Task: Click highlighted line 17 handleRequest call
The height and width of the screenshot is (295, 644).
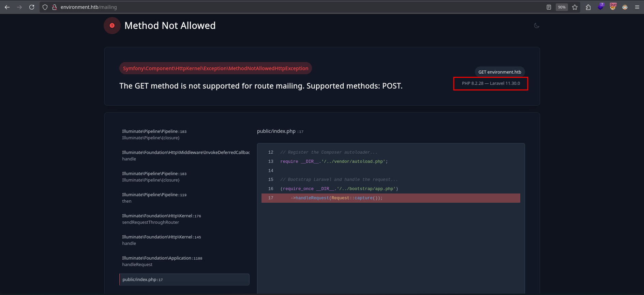Action: tap(391, 198)
